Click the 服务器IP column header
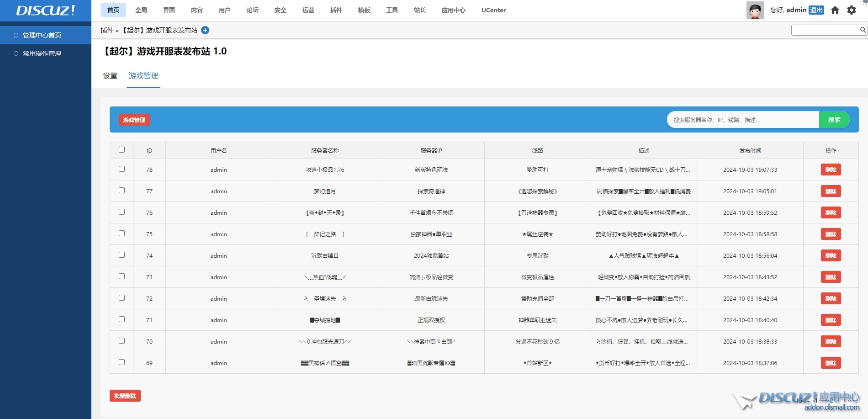Image resolution: width=868 pixels, height=419 pixels. tap(431, 150)
